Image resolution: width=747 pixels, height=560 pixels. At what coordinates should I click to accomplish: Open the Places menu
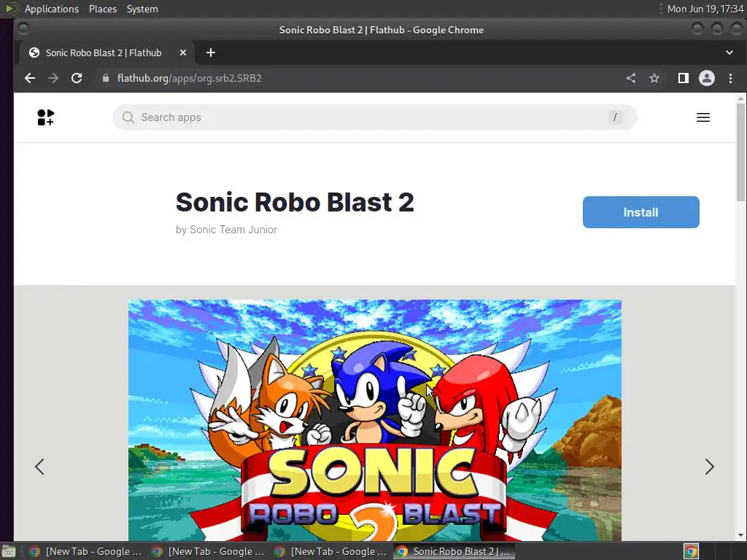103,9
